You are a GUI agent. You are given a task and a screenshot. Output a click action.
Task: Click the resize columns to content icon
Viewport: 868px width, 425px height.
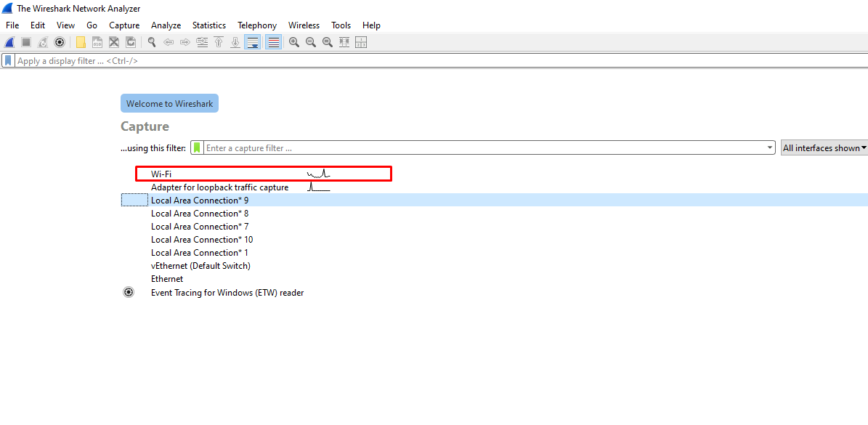point(344,42)
